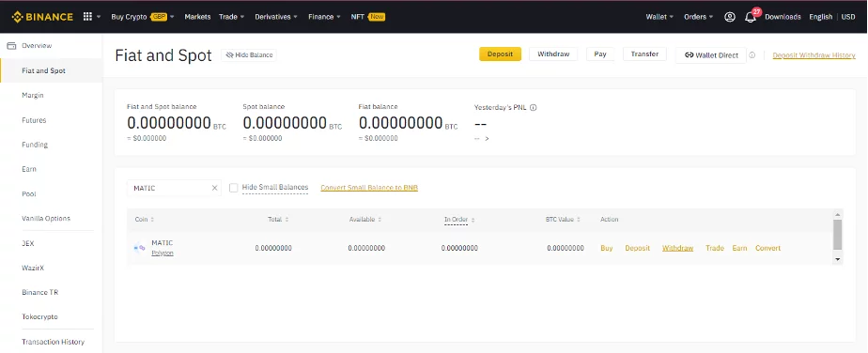Select Margin in the sidebar
Screen dimensions: 868x353
(33, 95)
